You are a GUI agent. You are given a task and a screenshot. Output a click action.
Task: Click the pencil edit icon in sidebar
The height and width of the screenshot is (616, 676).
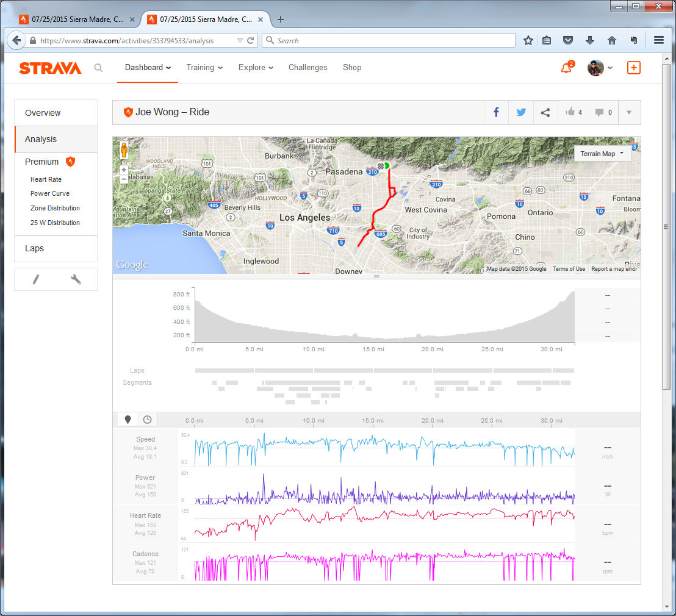[36, 279]
